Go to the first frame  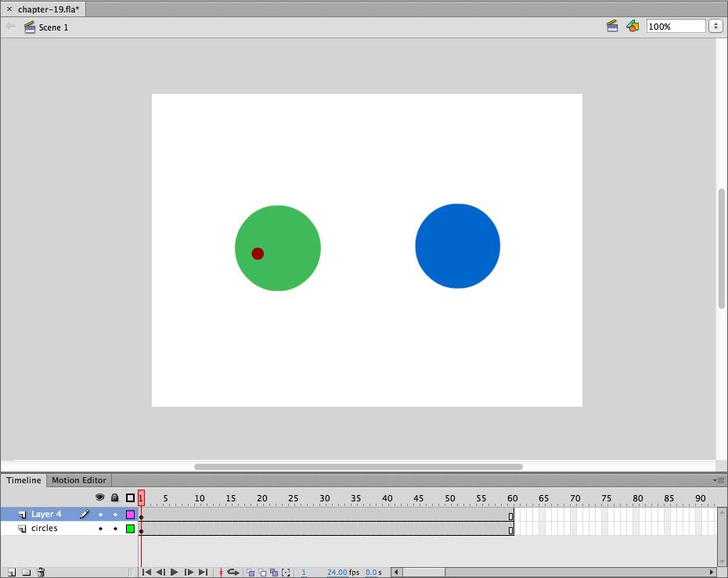(146, 573)
